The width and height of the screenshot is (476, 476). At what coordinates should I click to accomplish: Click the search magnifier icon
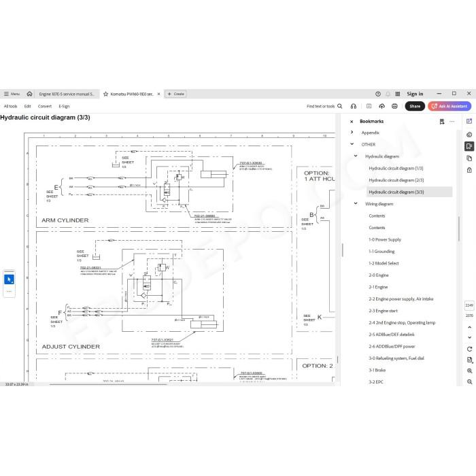click(x=340, y=106)
